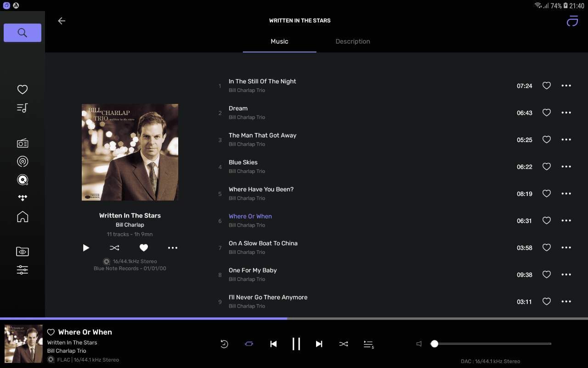
Task: Restart track with the replay icon
Action: point(224,344)
